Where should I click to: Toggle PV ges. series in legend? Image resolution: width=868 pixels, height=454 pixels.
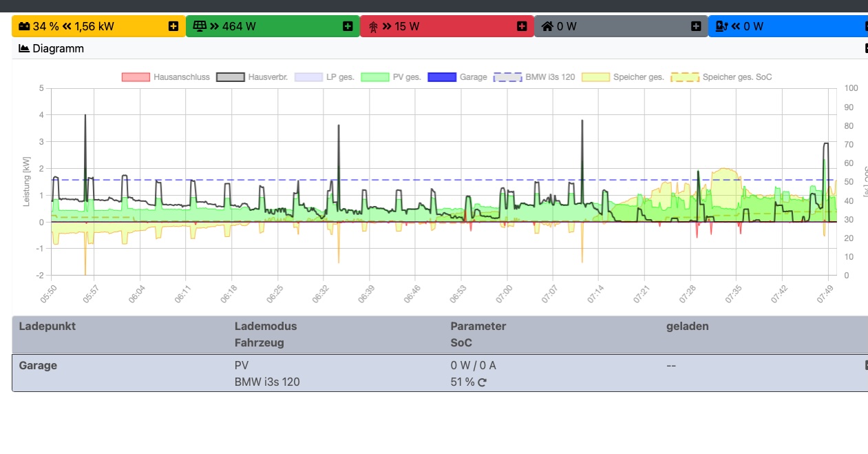tap(391, 77)
